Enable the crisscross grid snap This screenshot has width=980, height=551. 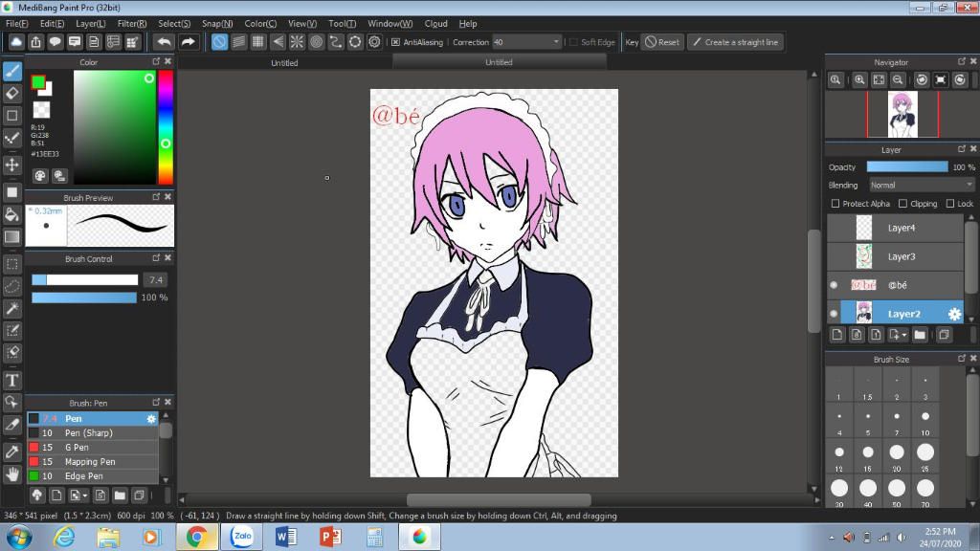(x=258, y=42)
